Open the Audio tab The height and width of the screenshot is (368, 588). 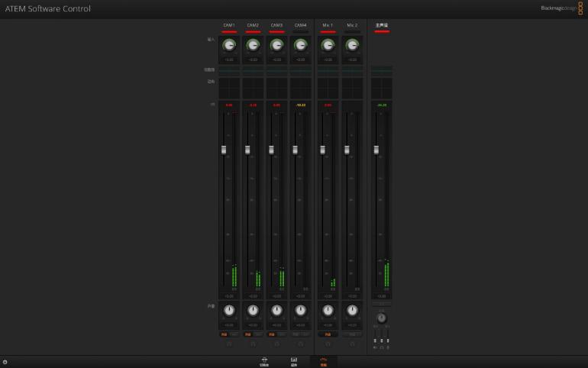(323, 361)
